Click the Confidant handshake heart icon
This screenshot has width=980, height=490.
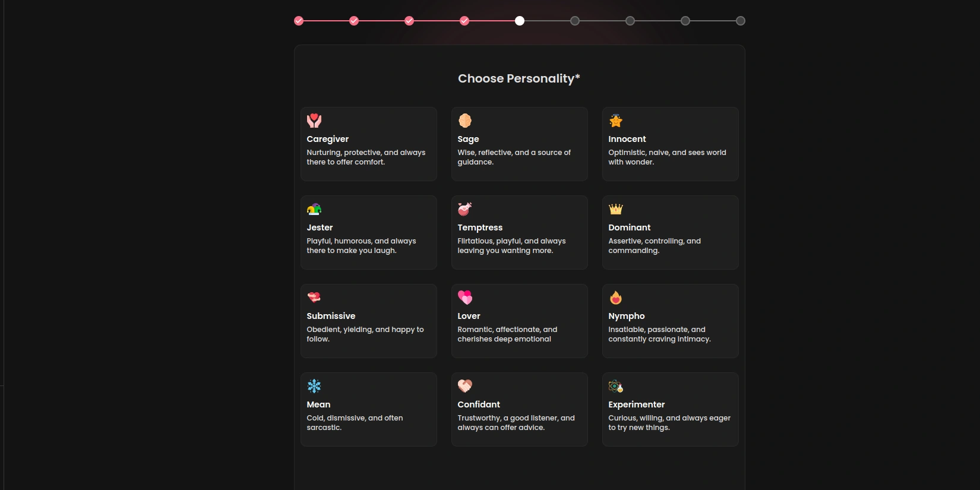tap(465, 386)
